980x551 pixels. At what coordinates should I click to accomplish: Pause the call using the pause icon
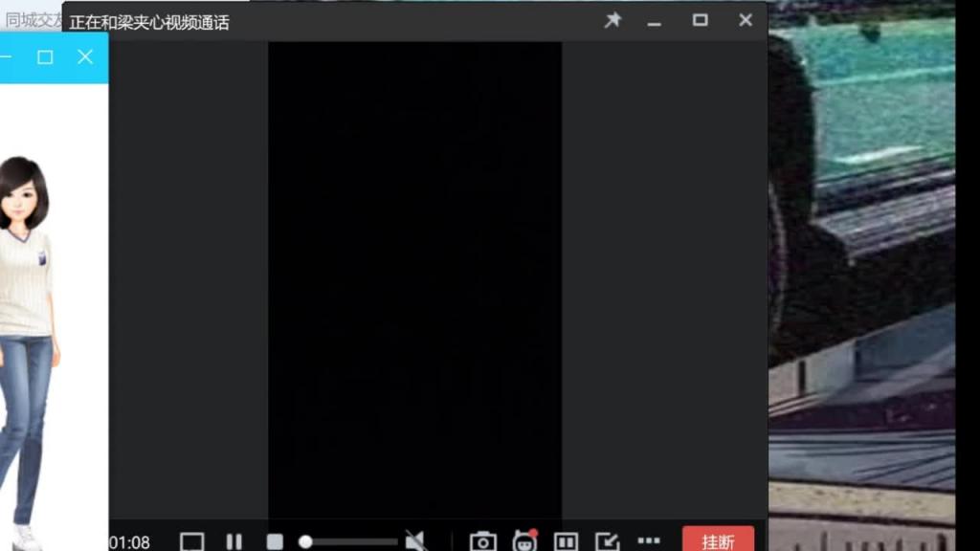point(234,541)
